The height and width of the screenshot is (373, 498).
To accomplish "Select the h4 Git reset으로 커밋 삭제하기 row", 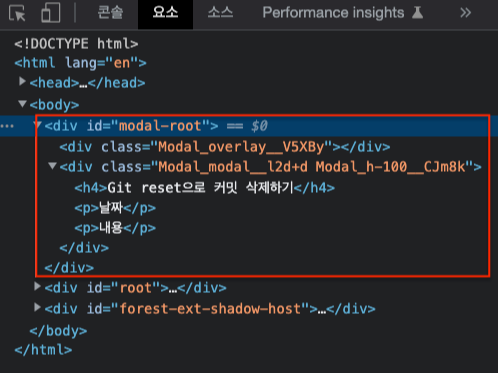I will pyautogui.click(x=204, y=188).
